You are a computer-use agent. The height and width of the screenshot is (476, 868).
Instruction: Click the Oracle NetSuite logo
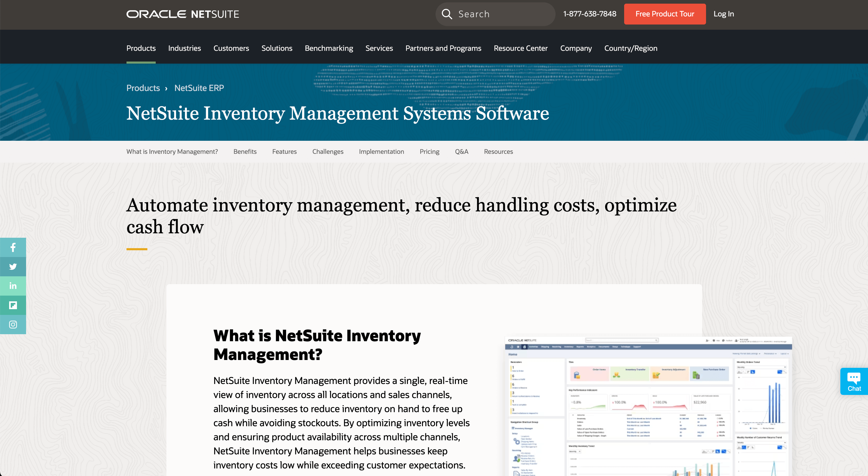click(183, 14)
